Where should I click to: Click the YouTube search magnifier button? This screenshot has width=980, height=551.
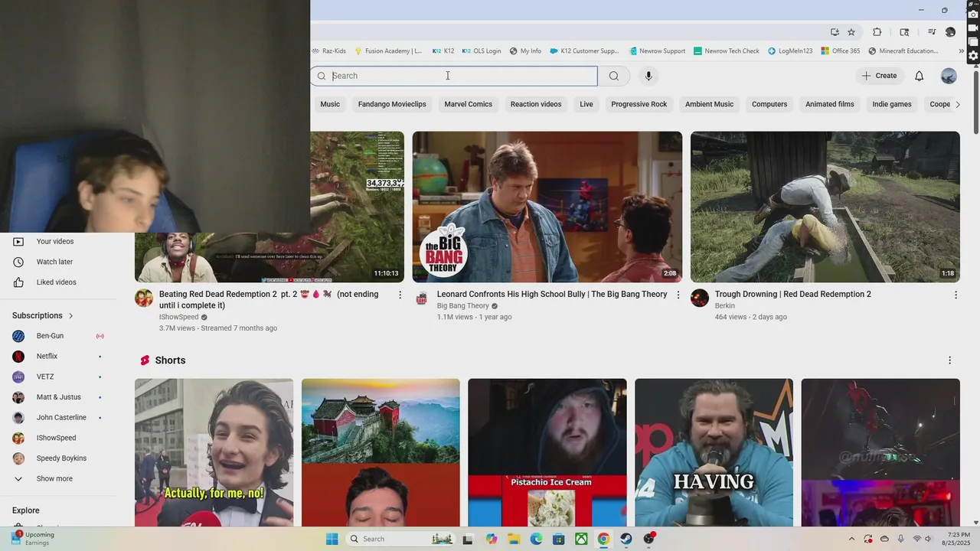tap(614, 76)
